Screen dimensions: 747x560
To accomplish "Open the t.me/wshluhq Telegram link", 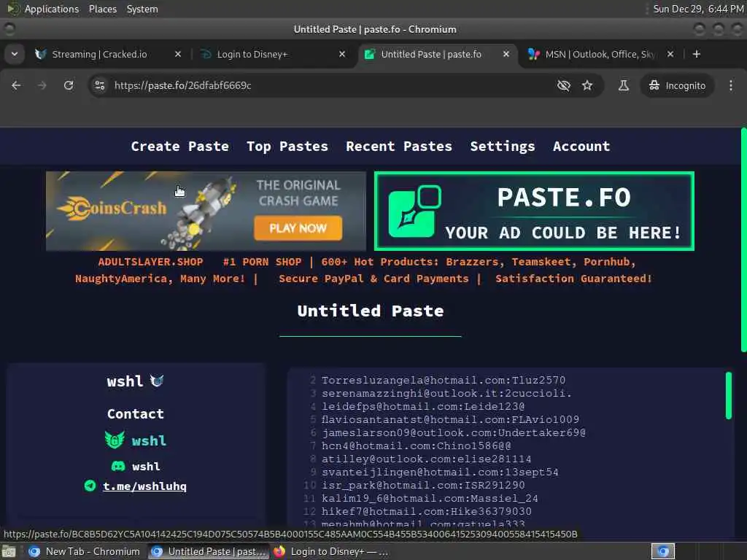I will point(145,486).
